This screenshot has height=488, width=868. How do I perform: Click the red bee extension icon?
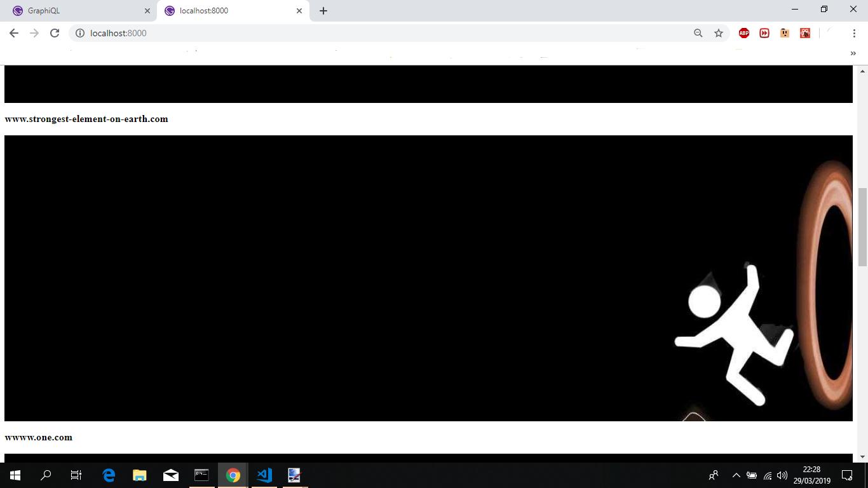(x=805, y=32)
